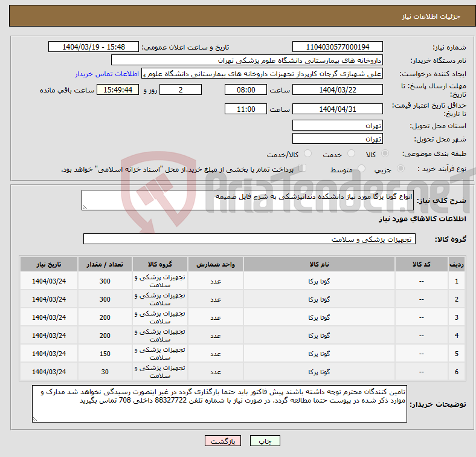Click the general need description textarea
Viewport: 476px width, 457px height.
click(x=248, y=200)
